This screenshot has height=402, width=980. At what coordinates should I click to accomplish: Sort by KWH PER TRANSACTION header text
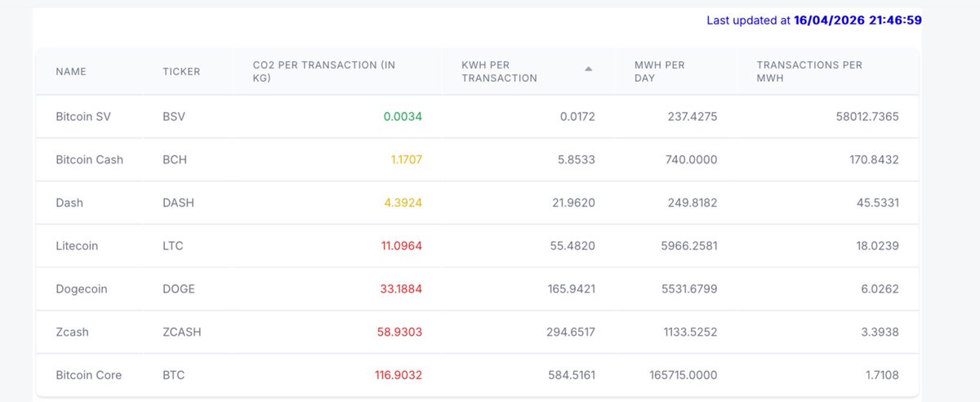click(500, 72)
